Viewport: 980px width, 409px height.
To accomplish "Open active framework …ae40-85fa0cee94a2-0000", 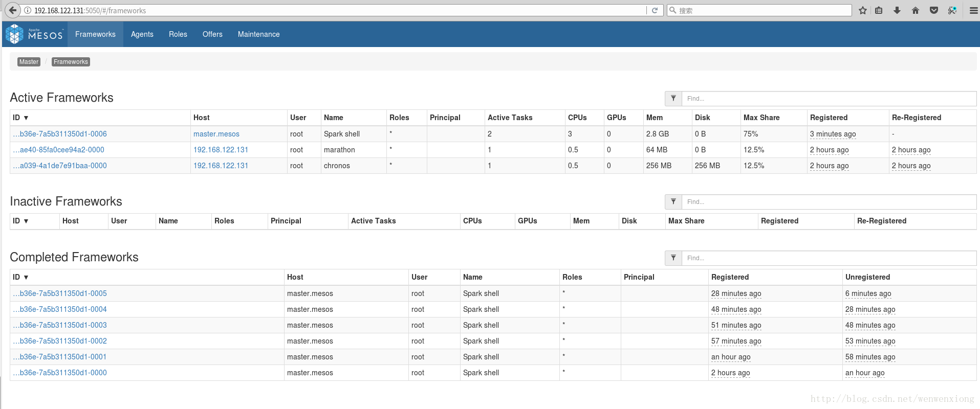I will point(58,150).
